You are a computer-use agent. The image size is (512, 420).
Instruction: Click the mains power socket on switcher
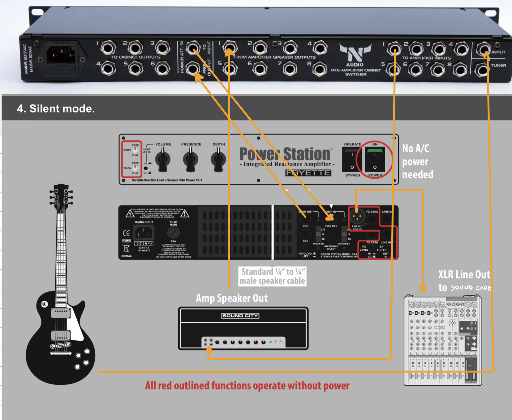click(61, 54)
